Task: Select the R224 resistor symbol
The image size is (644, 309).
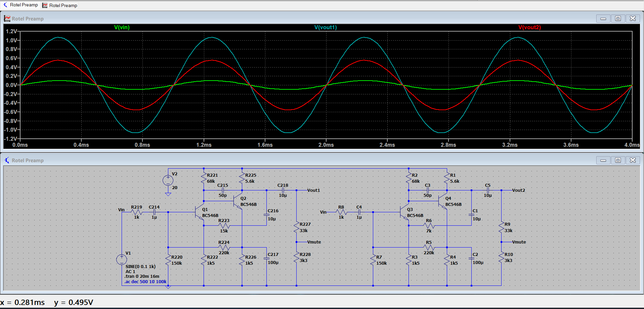Action: [x=224, y=248]
